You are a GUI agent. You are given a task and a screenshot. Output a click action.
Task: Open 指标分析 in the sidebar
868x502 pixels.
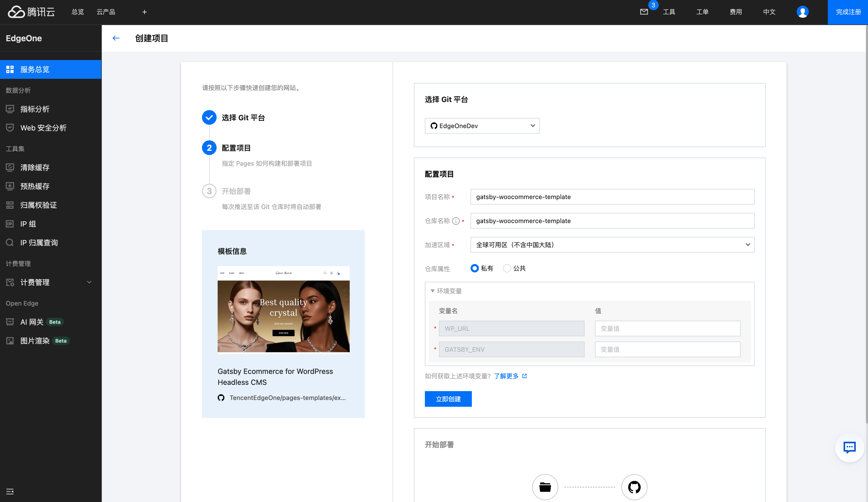(x=35, y=109)
